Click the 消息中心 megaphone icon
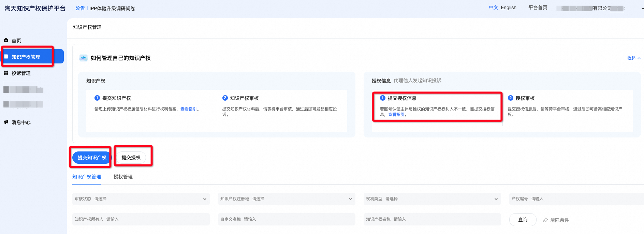This screenshot has width=644, height=234. pyautogui.click(x=6, y=122)
